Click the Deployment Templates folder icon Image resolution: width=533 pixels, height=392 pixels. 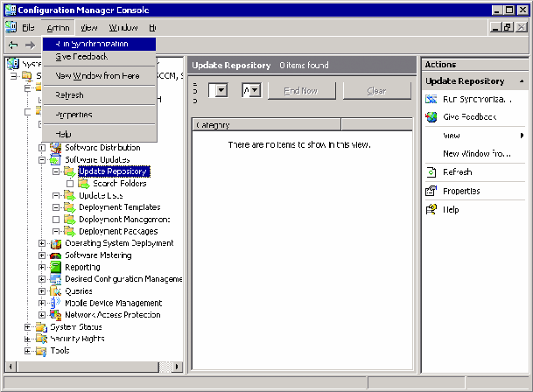pyautogui.click(x=69, y=207)
